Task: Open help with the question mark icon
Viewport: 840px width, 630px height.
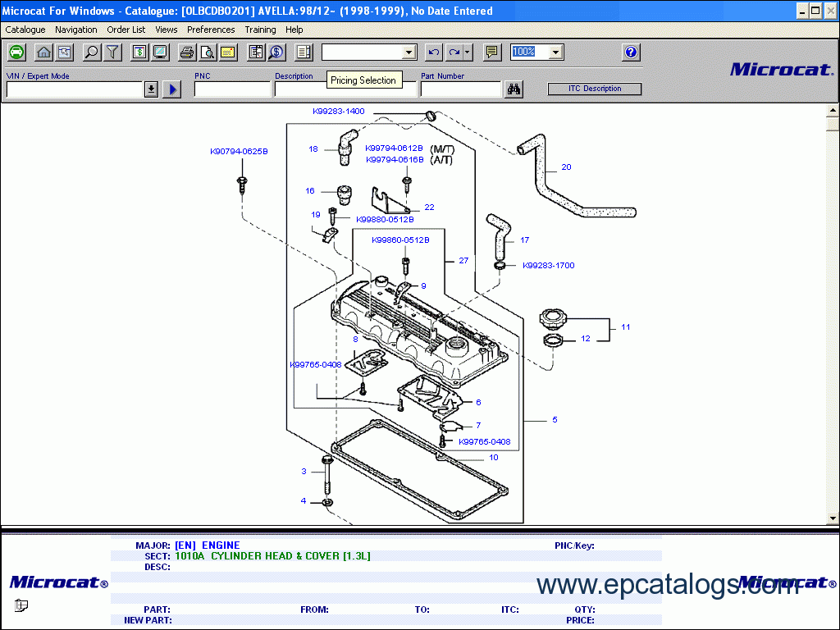Action: [x=630, y=52]
